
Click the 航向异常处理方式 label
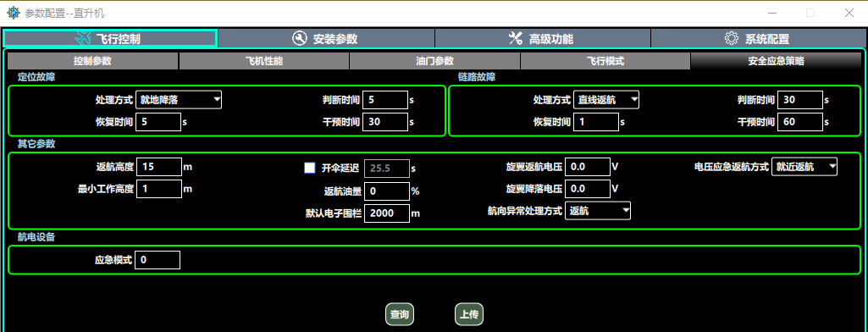(x=525, y=210)
